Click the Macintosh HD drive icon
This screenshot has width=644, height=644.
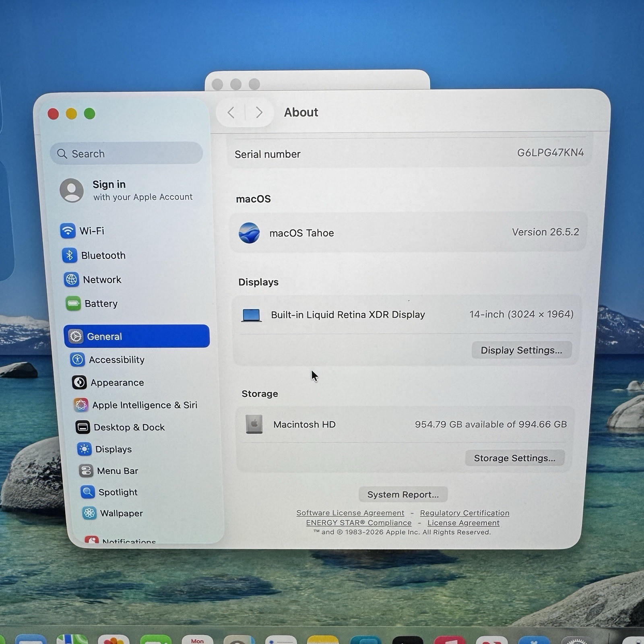tap(254, 424)
